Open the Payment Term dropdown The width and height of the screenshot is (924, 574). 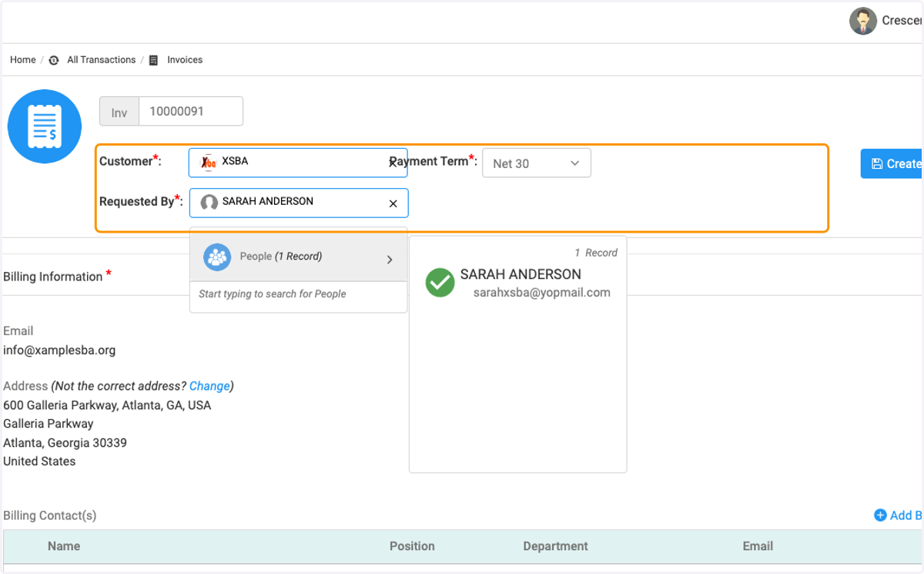pyautogui.click(x=537, y=163)
